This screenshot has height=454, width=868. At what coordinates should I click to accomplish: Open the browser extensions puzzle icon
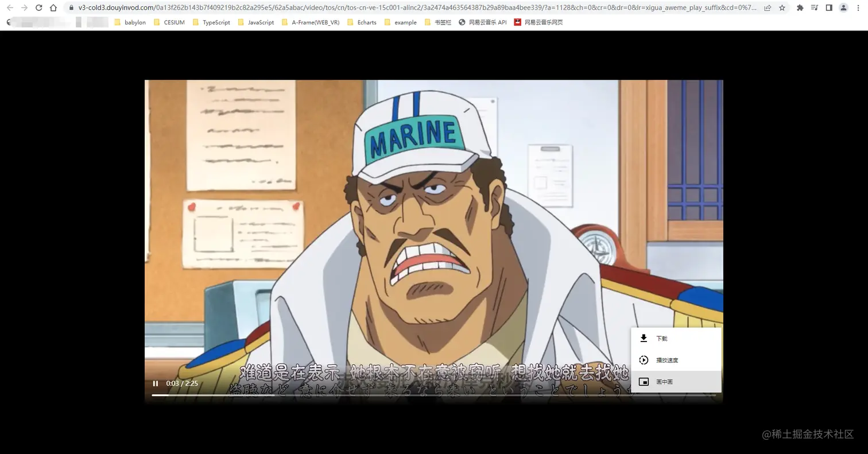click(x=801, y=9)
